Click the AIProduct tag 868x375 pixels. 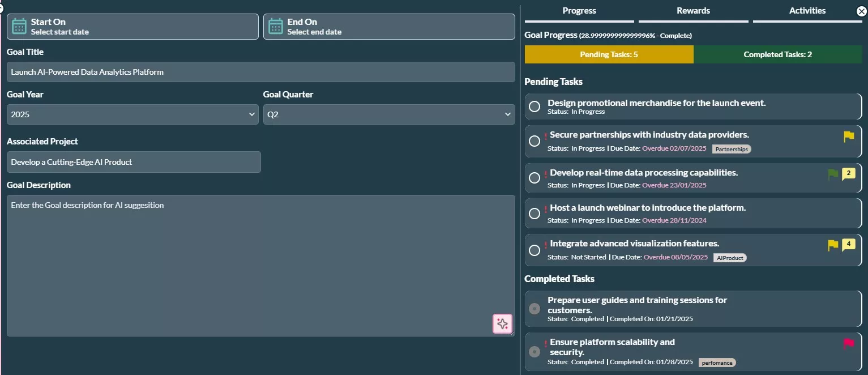729,258
